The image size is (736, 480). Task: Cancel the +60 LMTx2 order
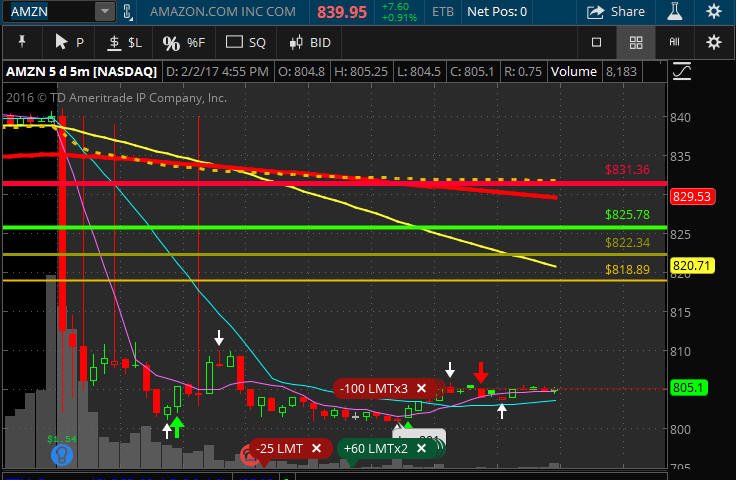pos(422,449)
